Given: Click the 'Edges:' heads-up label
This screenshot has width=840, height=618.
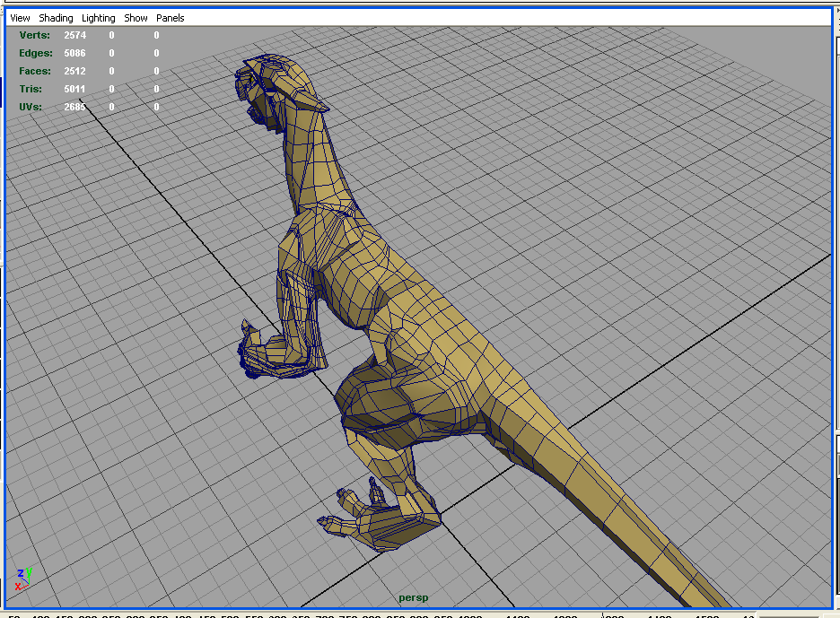Looking at the screenshot, I should click(35, 53).
